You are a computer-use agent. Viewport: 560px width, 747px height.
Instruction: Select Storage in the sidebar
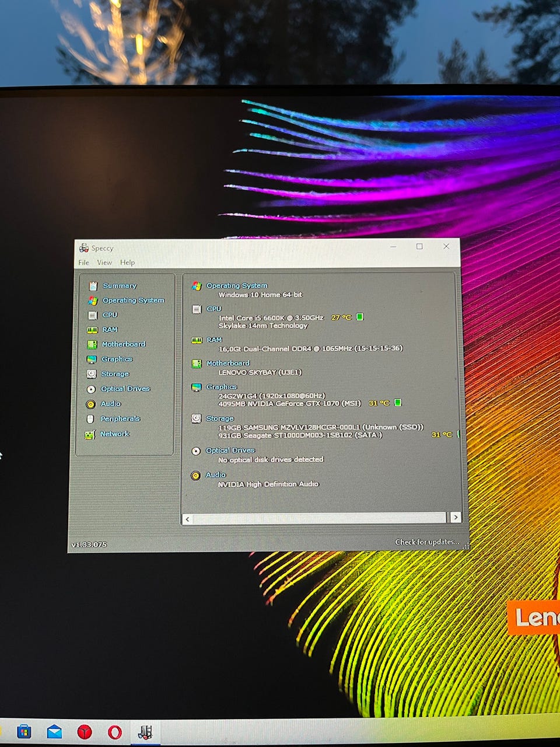pos(115,374)
